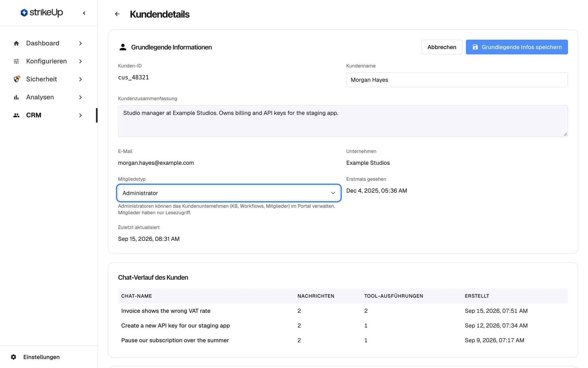The height and width of the screenshot is (368, 588).
Task: Click the Sicherheit shield icon
Action: (16, 79)
